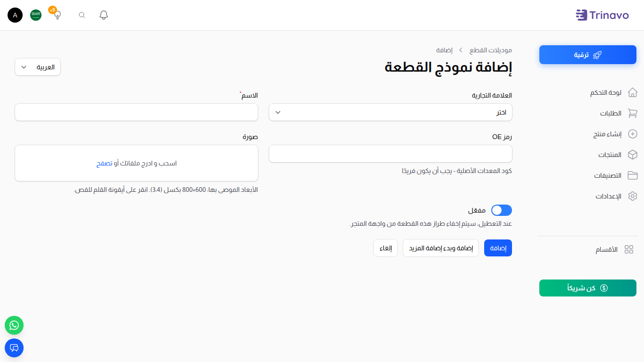Click the الاسم name input field
This screenshot has width=644, height=362.
(136, 112)
